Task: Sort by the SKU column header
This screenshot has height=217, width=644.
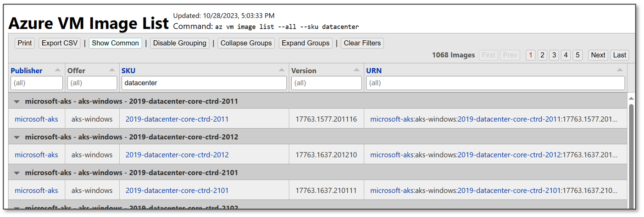Action: point(128,71)
